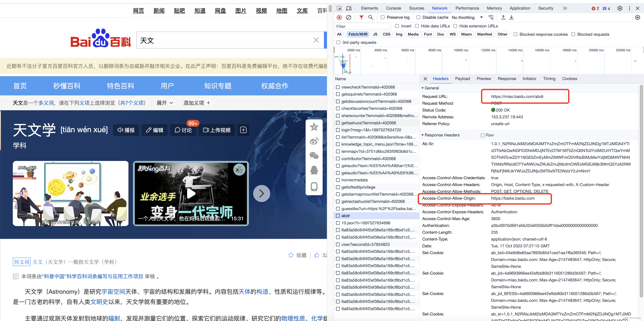
Task: Click the Network tab in DevTools
Action: [440, 8]
